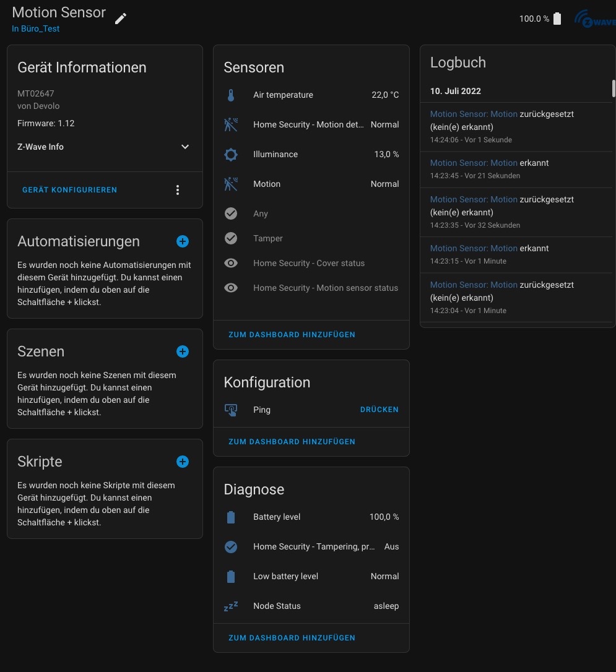Add Sensoren card to dashboard

click(x=292, y=335)
